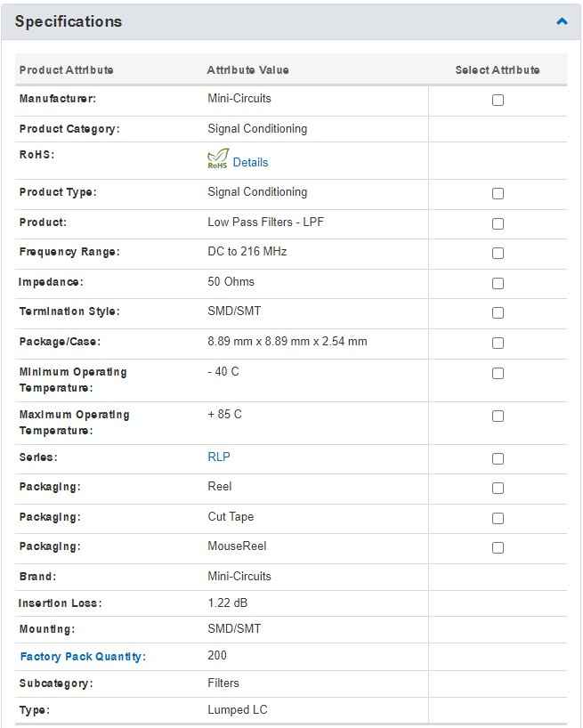This screenshot has width=583, height=728.
Task: Select the Product Type attribute checkbox
Action: point(498,194)
